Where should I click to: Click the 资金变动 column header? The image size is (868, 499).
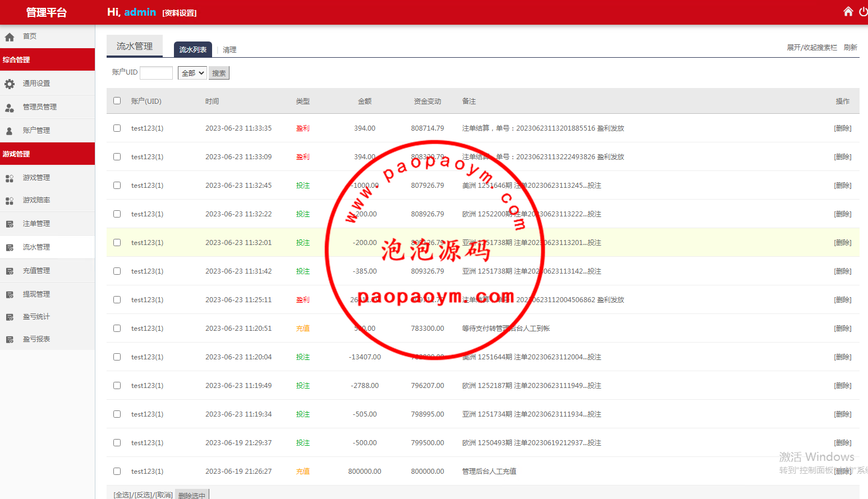[428, 101]
